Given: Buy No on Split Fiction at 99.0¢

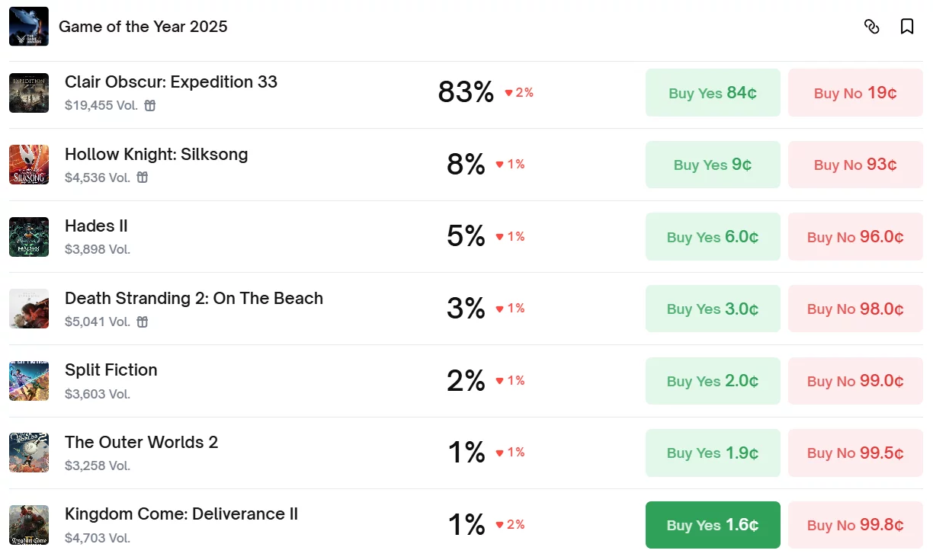Looking at the screenshot, I should [x=855, y=381].
